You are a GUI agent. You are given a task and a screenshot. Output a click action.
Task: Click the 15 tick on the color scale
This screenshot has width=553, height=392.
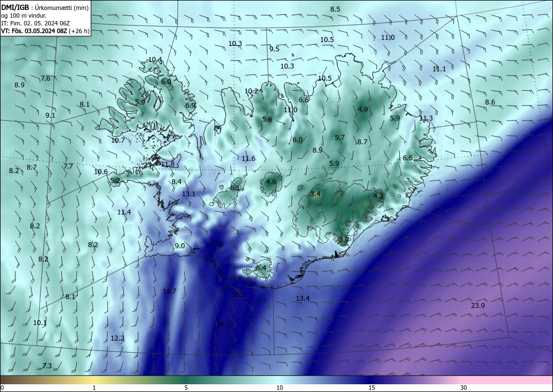coord(372,388)
